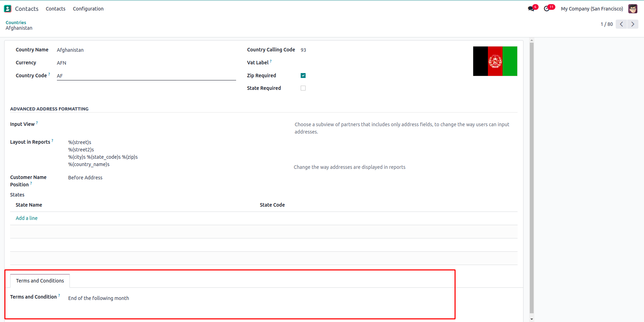Switch to Terms and Conditions tab
This screenshot has height=322, width=644.
40,281
